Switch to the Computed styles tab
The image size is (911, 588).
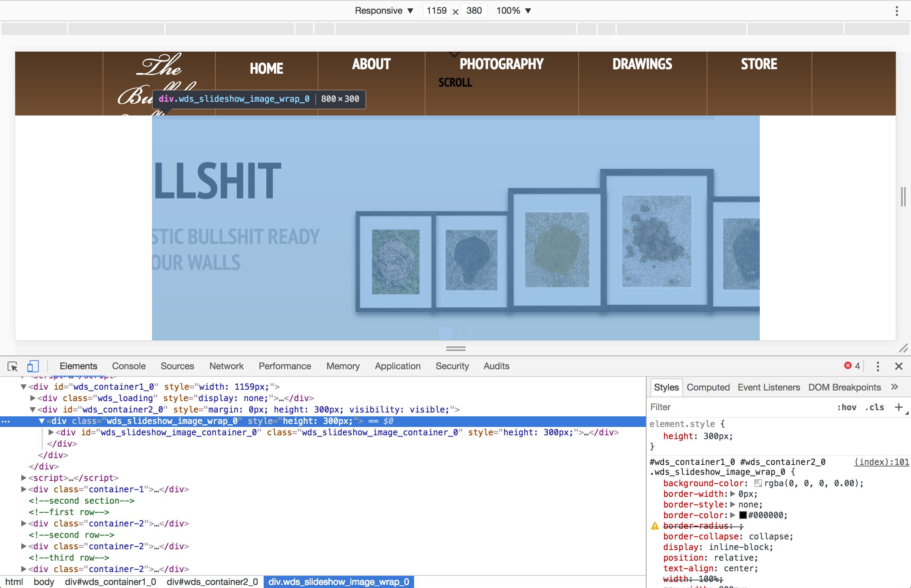click(x=708, y=387)
